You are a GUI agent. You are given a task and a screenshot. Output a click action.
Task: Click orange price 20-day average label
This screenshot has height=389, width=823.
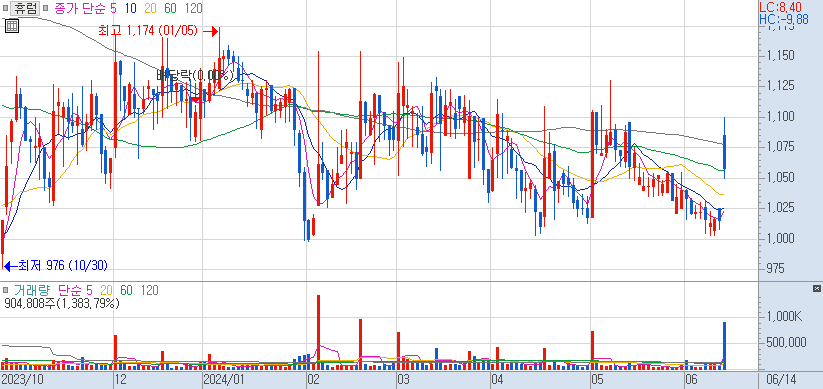pos(150,8)
